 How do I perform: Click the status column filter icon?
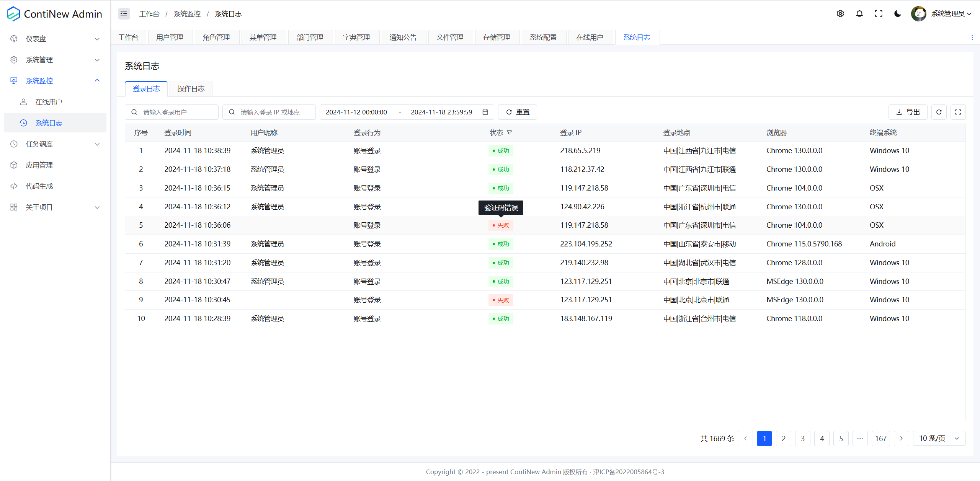click(x=509, y=133)
